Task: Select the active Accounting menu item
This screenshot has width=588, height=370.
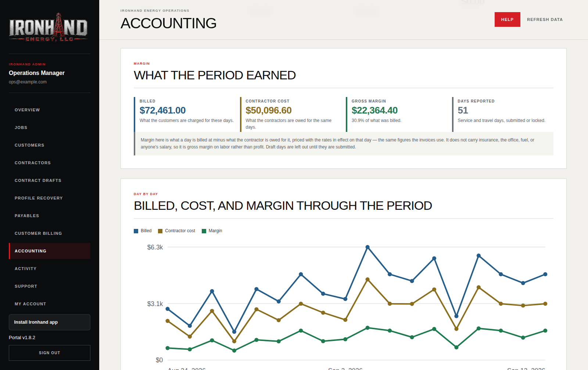Action: [50, 251]
